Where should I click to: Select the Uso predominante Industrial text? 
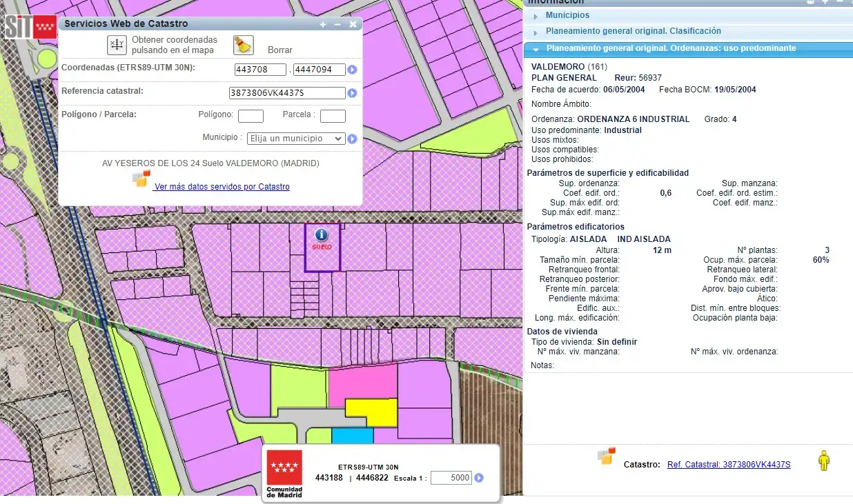(x=587, y=130)
